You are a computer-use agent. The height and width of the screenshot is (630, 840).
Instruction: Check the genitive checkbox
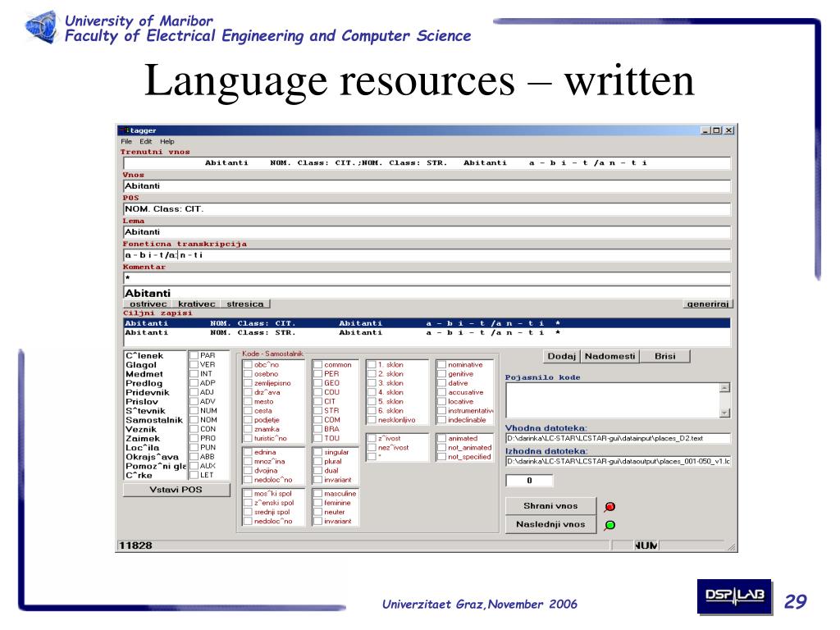tap(442, 374)
